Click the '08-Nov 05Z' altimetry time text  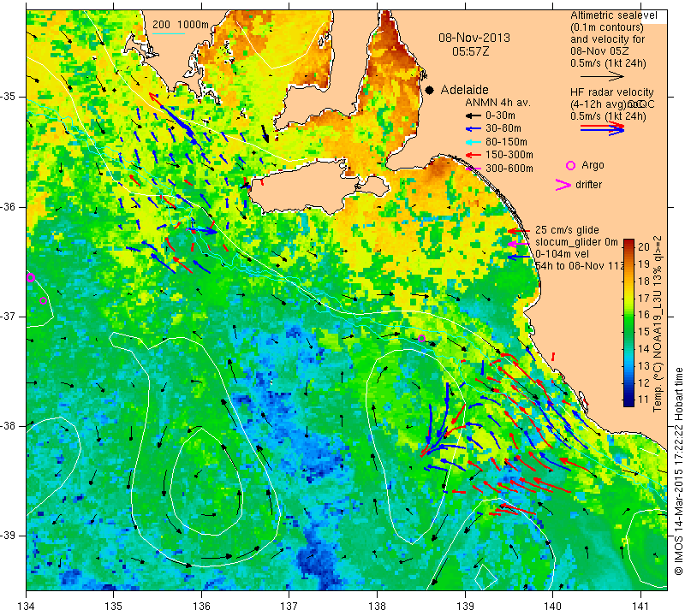(x=599, y=51)
